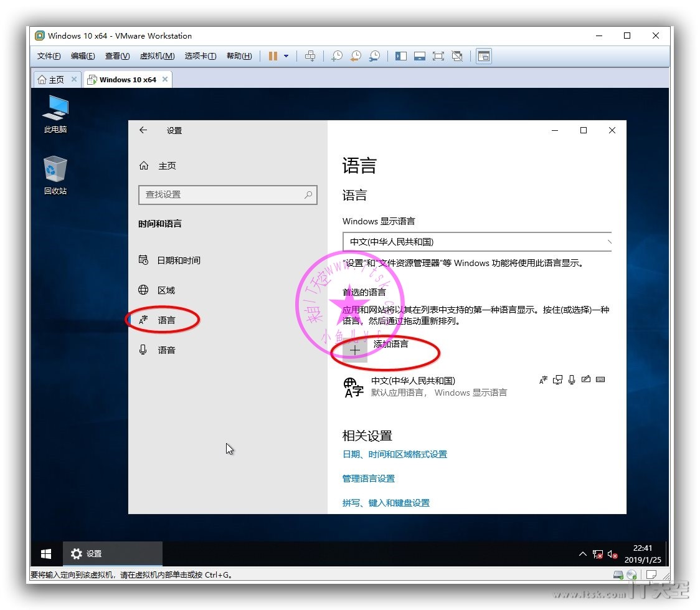Image resolution: width=700 pixels, height=610 pixels.
Task: Open the 此电脑 desktop icon
Action: click(55, 114)
